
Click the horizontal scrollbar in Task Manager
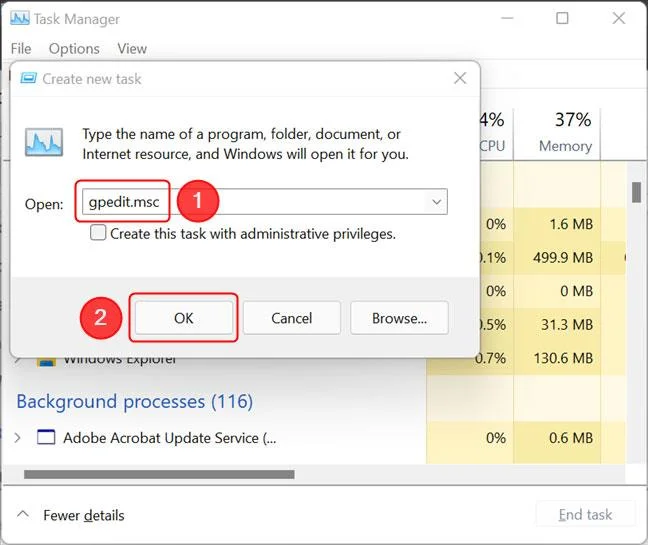(x=159, y=474)
